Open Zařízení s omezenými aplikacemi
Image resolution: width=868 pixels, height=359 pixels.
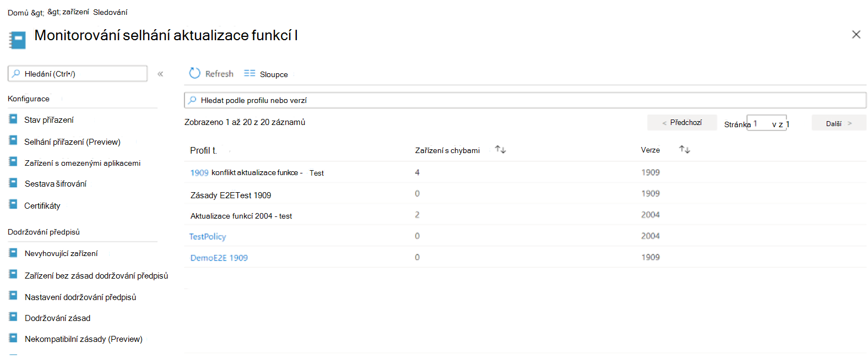pyautogui.click(x=83, y=163)
